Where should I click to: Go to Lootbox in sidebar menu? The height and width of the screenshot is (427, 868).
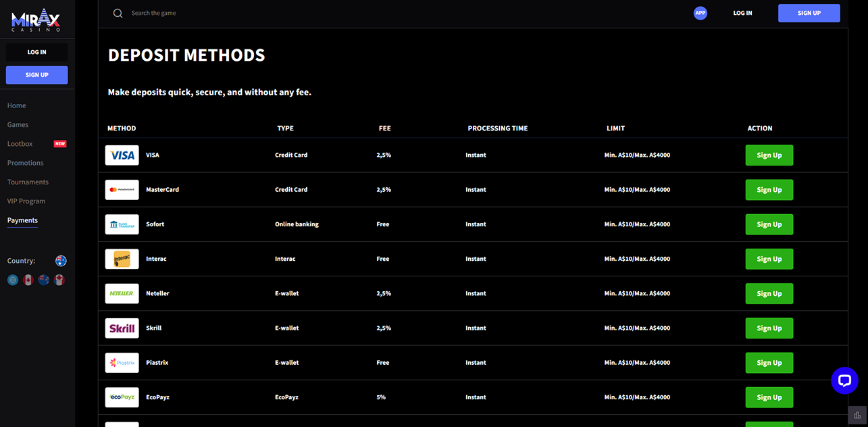[x=20, y=144]
